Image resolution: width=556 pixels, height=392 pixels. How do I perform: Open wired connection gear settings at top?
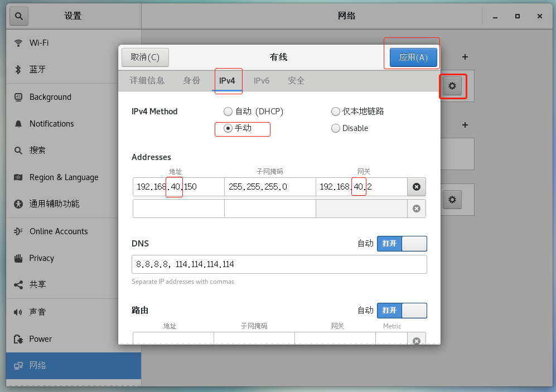[452, 86]
